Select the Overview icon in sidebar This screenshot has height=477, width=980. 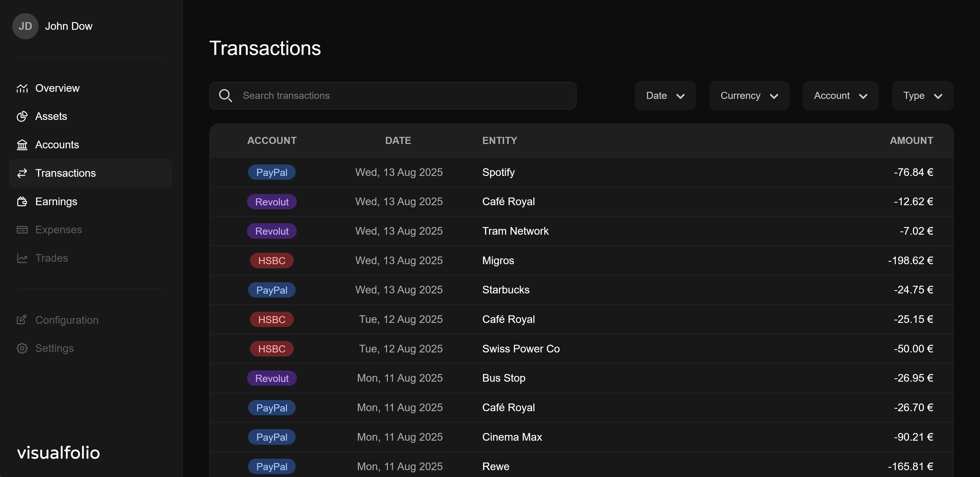tap(22, 88)
